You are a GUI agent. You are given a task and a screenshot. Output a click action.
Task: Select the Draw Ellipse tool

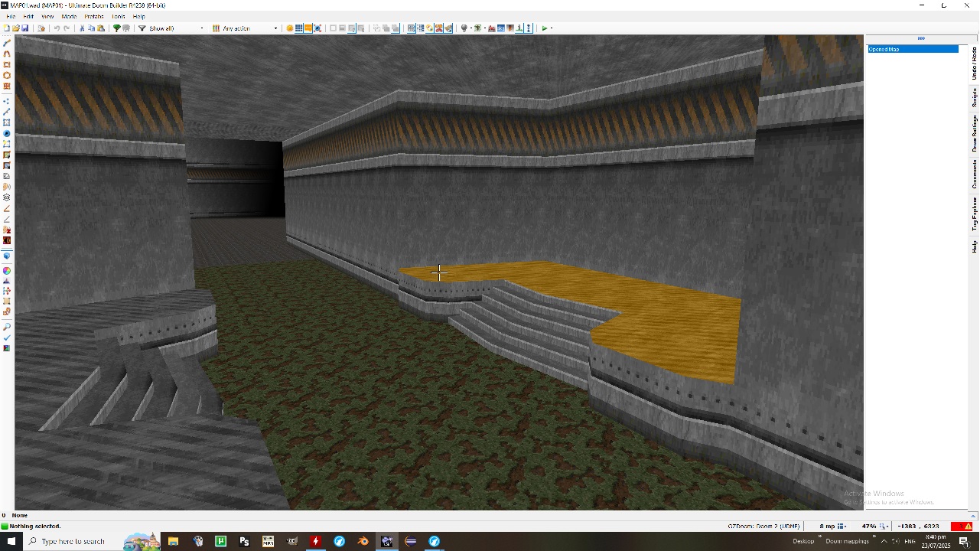click(7, 75)
